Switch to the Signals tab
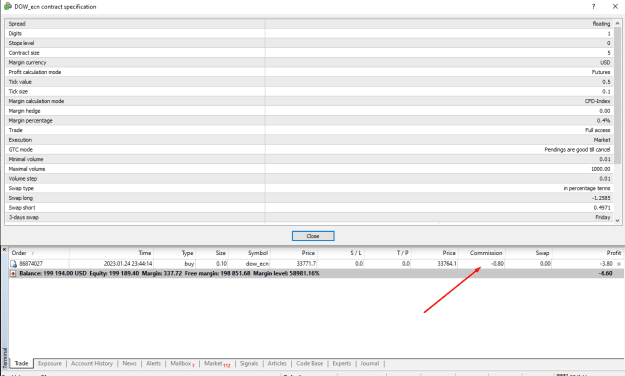Viewport: 625px width, 376px height. point(249,363)
